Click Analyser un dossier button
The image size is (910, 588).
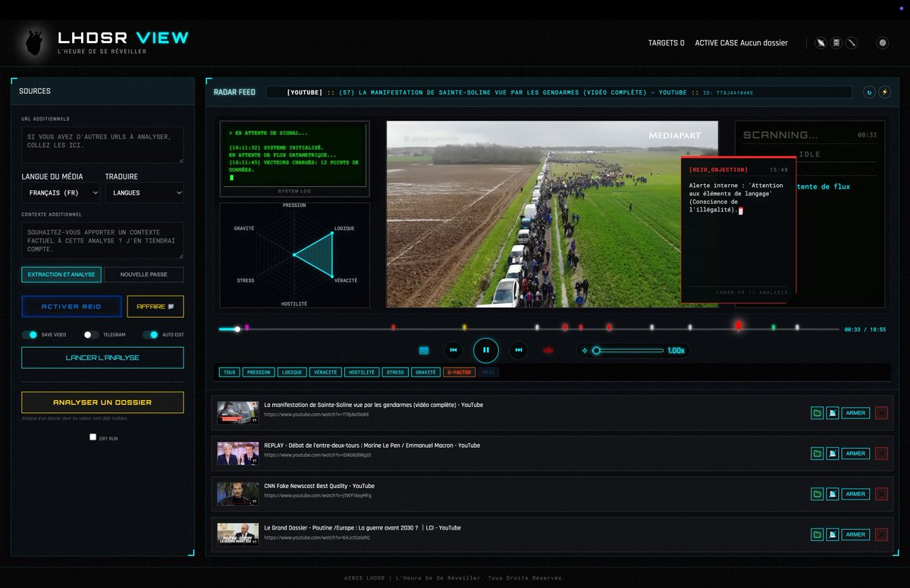[x=102, y=402]
